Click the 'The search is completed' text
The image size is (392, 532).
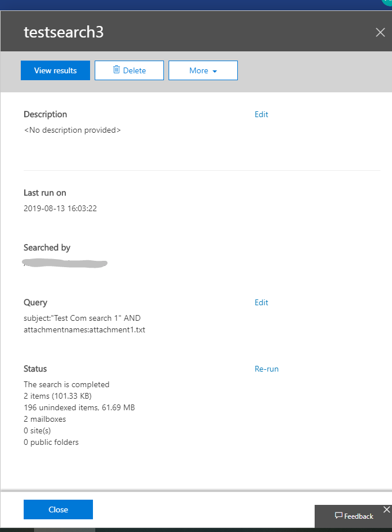pos(66,384)
